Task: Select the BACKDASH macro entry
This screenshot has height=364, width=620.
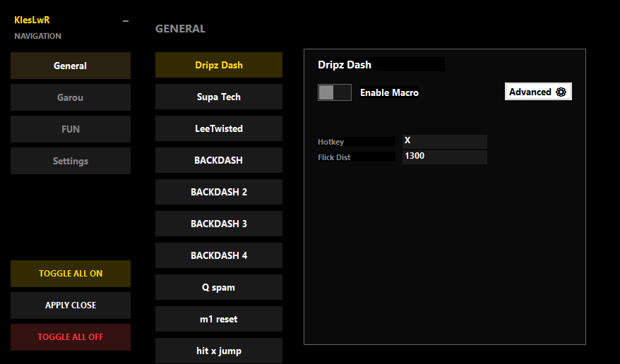Action: coord(219,160)
